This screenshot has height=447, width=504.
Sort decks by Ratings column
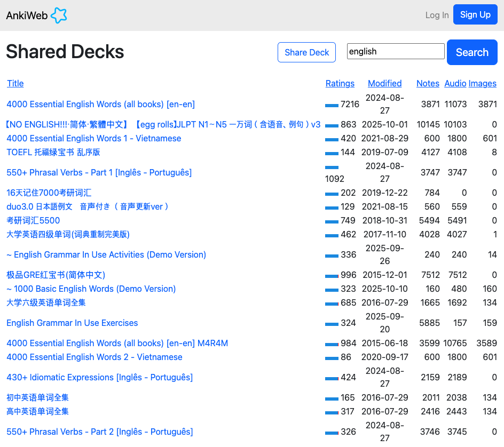[x=340, y=83]
